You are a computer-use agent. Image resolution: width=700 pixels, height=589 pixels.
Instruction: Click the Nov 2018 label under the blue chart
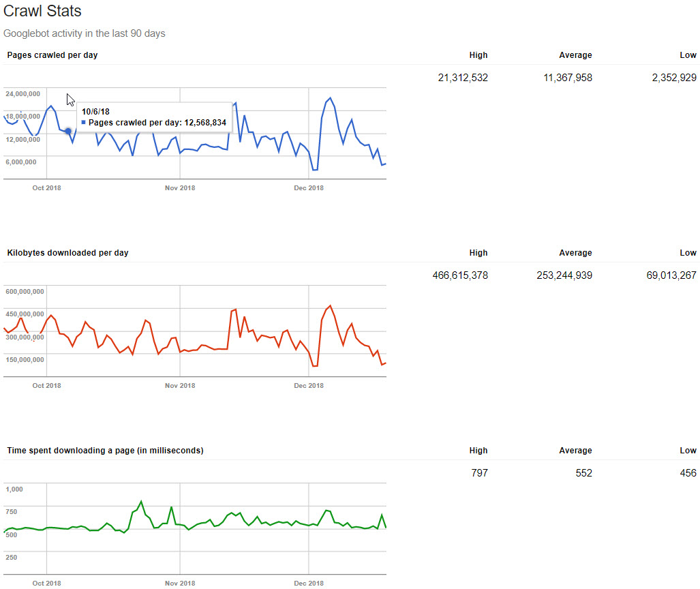[180, 188]
